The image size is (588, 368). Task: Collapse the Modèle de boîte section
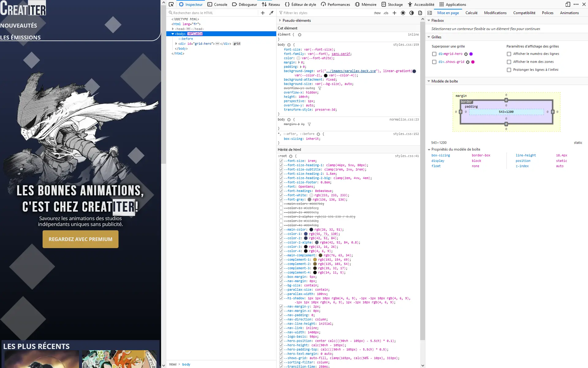click(429, 81)
